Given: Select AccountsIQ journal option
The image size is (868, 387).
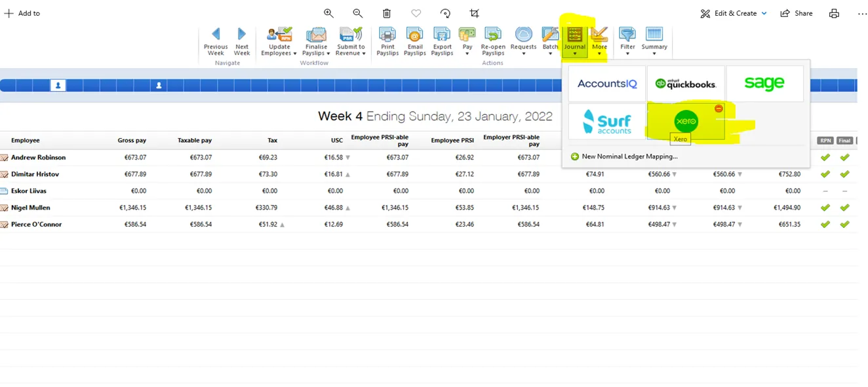Looking at the screenshot, I should (607, 84).
